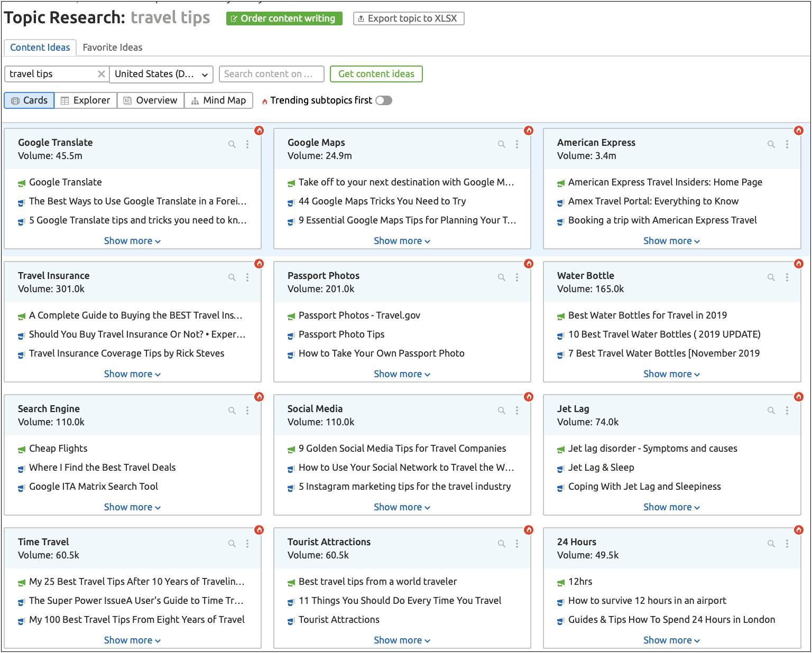Click the search icon on 24 Hours card
Screen dimensions: 812x653
pos(771,543)
